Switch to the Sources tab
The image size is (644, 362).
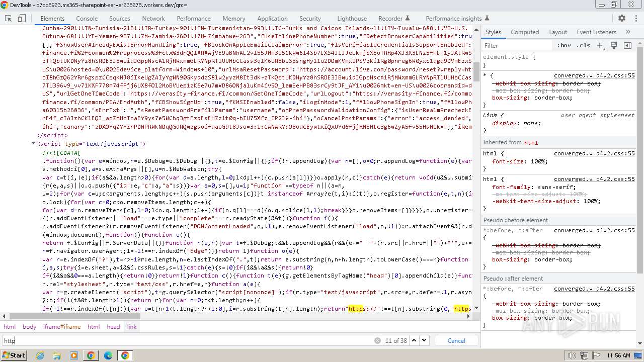pyautogui.click(x=119, y=19)
